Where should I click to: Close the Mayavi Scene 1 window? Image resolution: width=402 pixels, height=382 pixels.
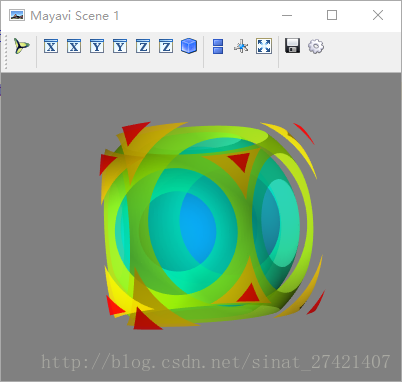click(x=378, y=15)
